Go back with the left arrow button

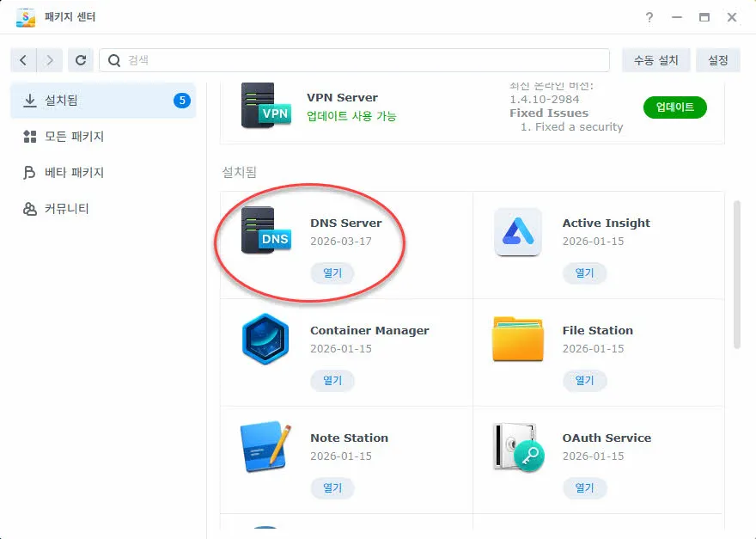(x=23, y=60)
